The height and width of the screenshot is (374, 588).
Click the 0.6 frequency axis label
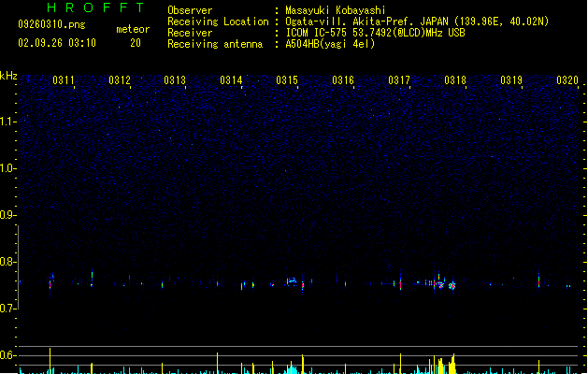coord(7,355)
